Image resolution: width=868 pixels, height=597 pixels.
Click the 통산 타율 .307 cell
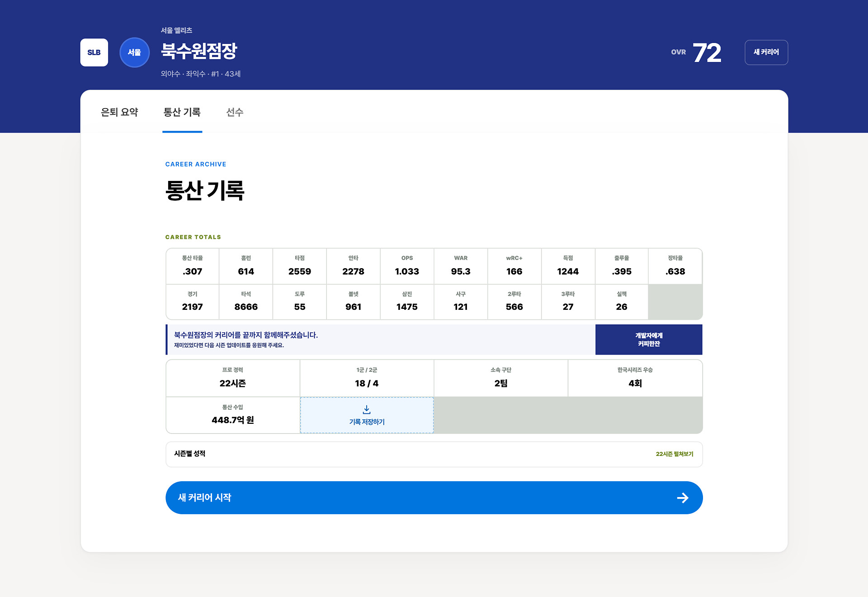(x=193, y=266)
